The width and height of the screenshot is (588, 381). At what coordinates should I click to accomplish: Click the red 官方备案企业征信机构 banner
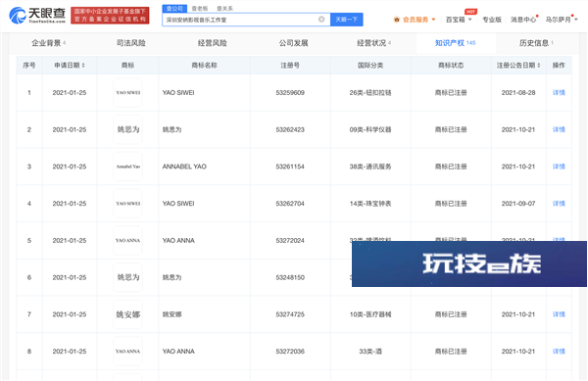point(110,16)
